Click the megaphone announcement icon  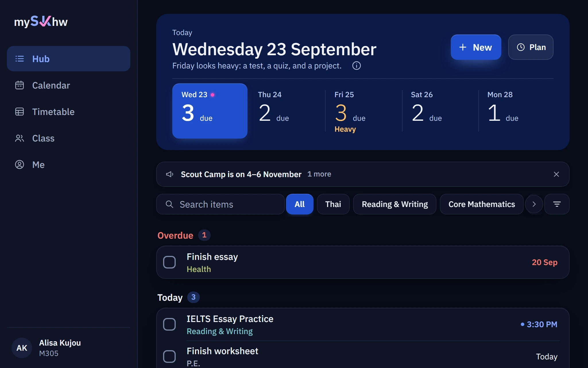(170, 174)
